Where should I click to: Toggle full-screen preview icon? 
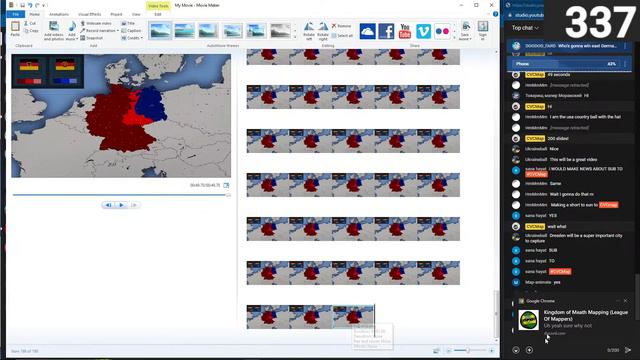(x=227, y=185)
